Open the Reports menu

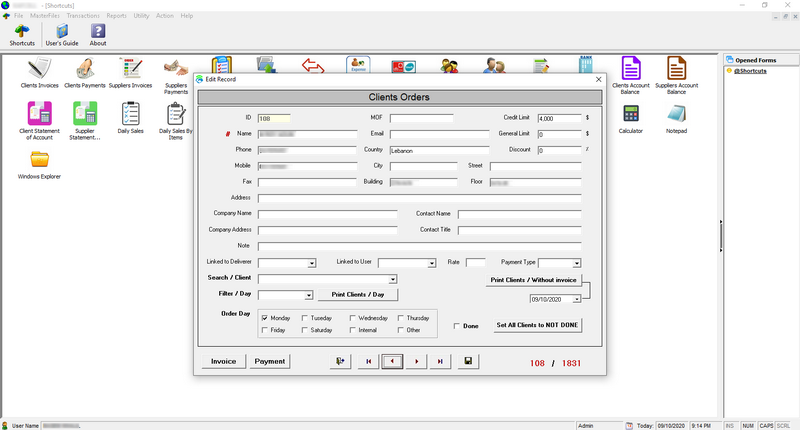pyautogui.click(x=116, y=16)
